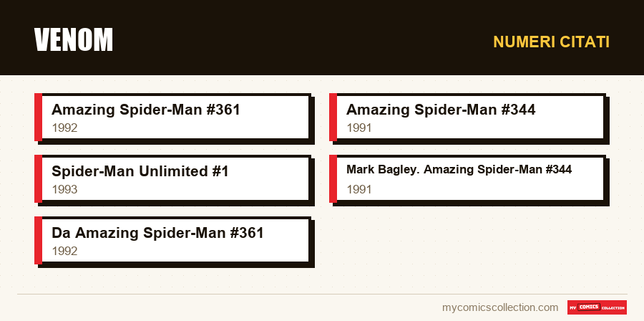The image size is (644, 321).
Task: Click the red bar on the Mark Bagley card
Action: (x=333, y=179)
